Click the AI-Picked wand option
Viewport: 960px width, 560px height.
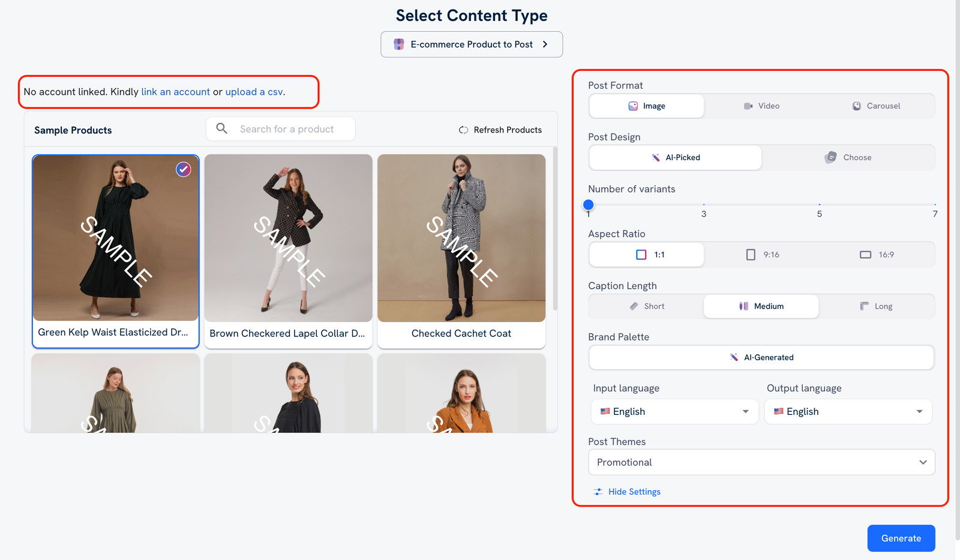coord(674,157)
